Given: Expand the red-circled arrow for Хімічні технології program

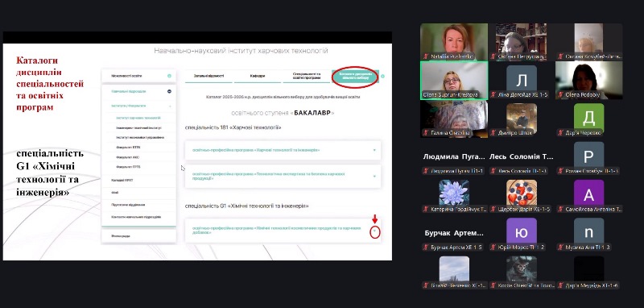Looking at the screenshot, I should point(374,232).
